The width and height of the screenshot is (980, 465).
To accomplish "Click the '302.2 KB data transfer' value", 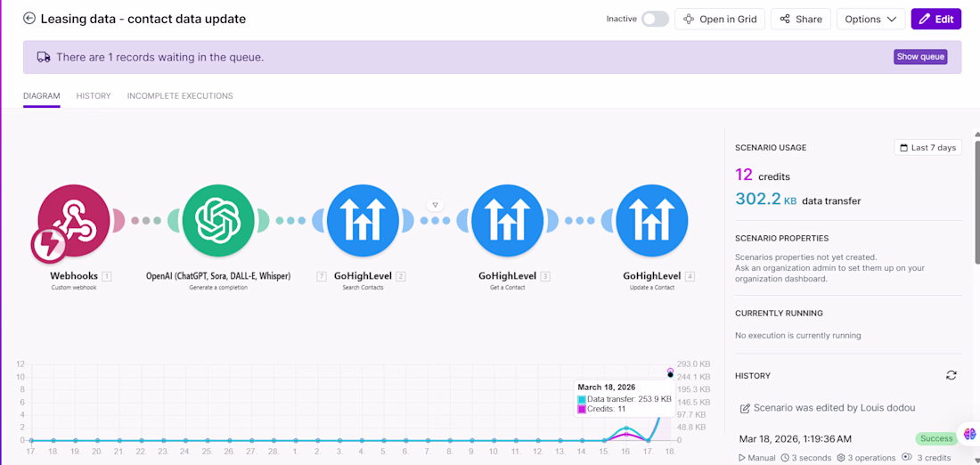I will coord(797,200).
